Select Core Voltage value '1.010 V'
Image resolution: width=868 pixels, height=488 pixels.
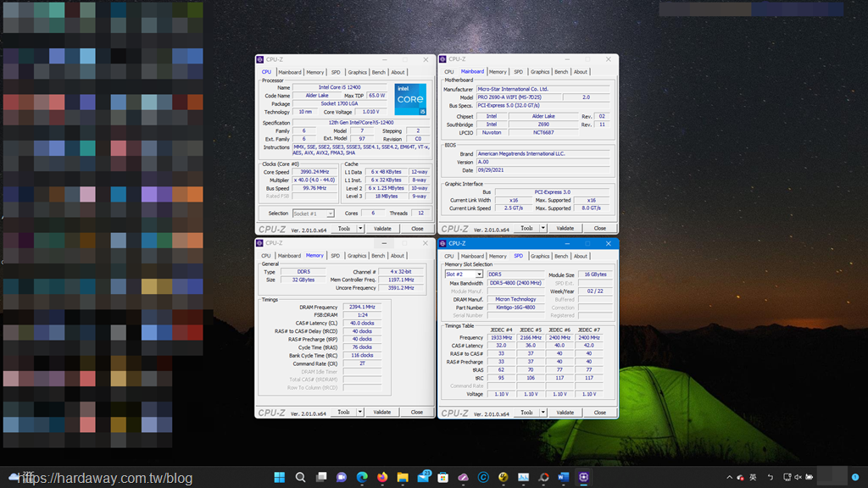tap(371, 112)
